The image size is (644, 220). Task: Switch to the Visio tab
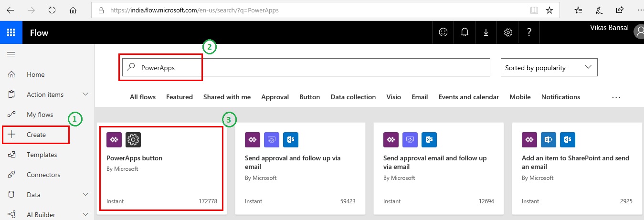point(394,97)
